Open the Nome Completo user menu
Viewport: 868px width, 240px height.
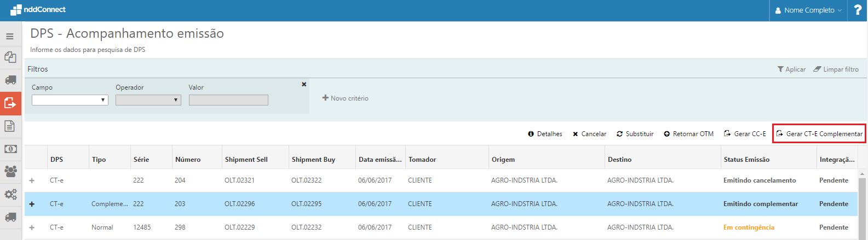[x=808, y=10]
